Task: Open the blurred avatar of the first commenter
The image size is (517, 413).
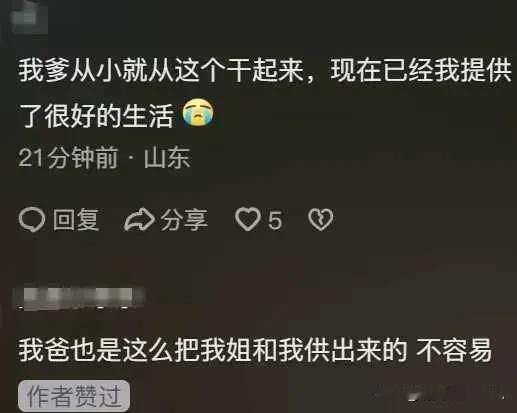Action: tap(28, 17)
